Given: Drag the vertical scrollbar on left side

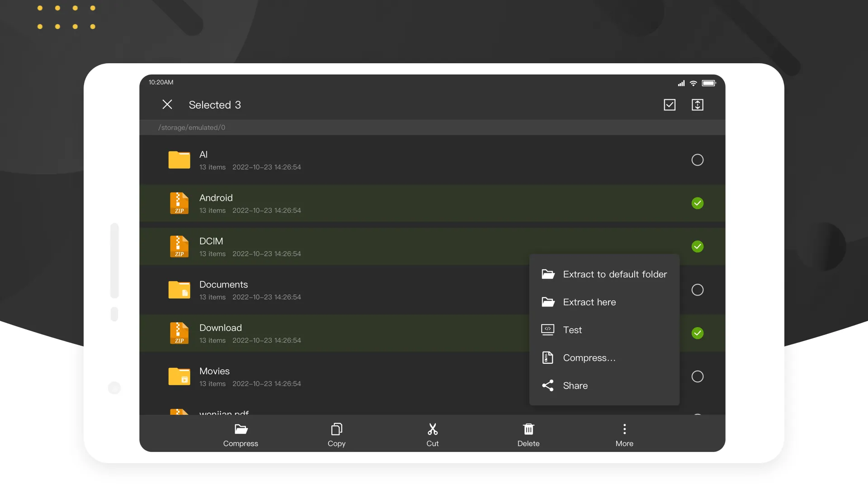Looking at the screenshot, I should 113,256.
